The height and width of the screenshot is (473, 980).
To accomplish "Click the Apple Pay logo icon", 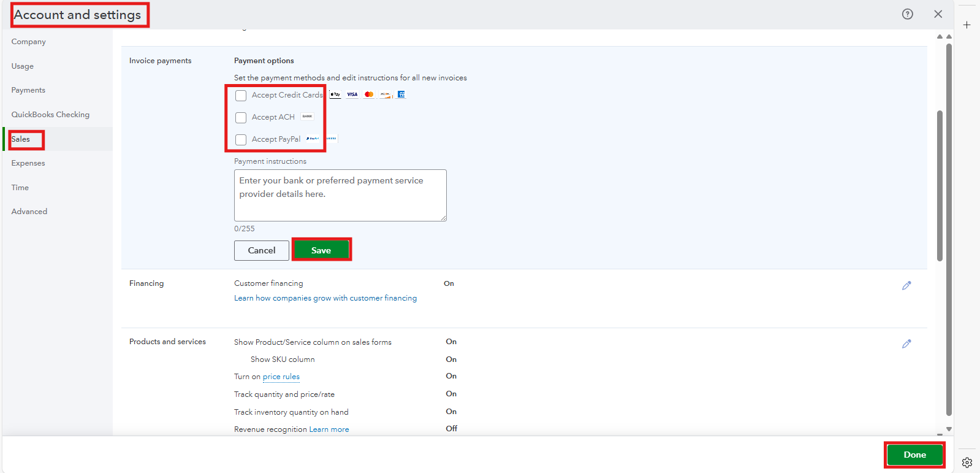I will click(335, 94).
